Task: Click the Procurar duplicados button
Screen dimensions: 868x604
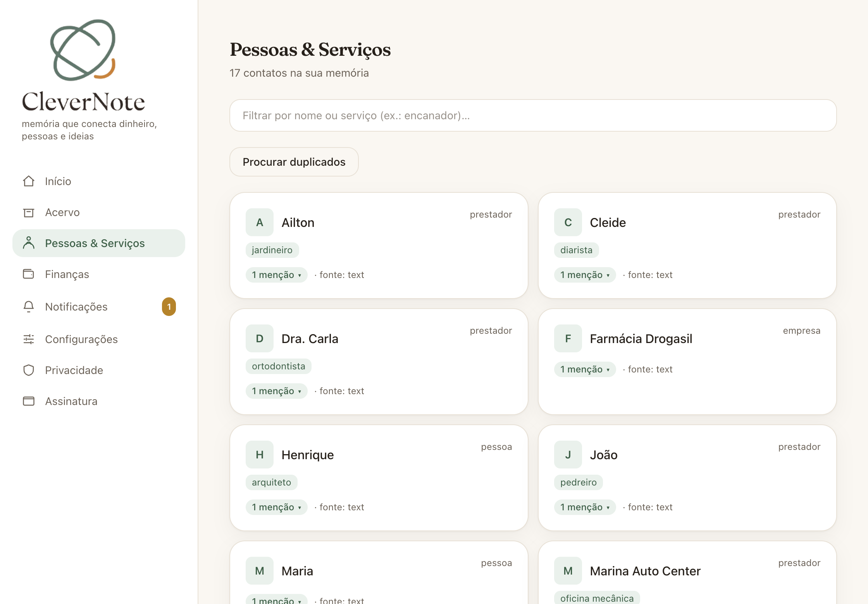Action: point(294,162)
